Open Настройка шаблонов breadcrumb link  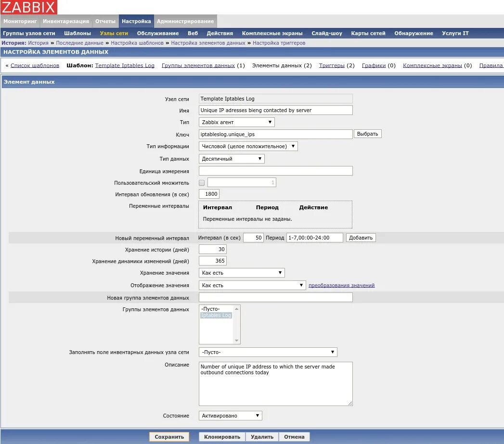(137, 43)
